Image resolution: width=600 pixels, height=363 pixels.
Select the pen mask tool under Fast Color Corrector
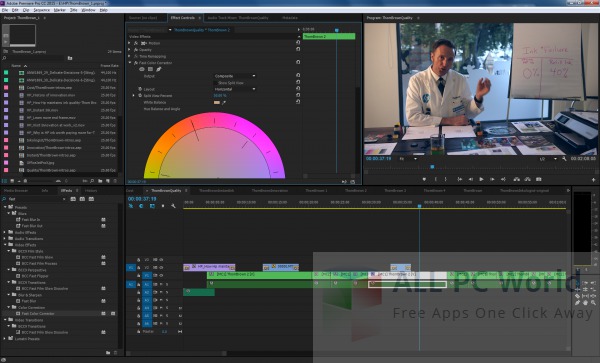tap(158, 69)
